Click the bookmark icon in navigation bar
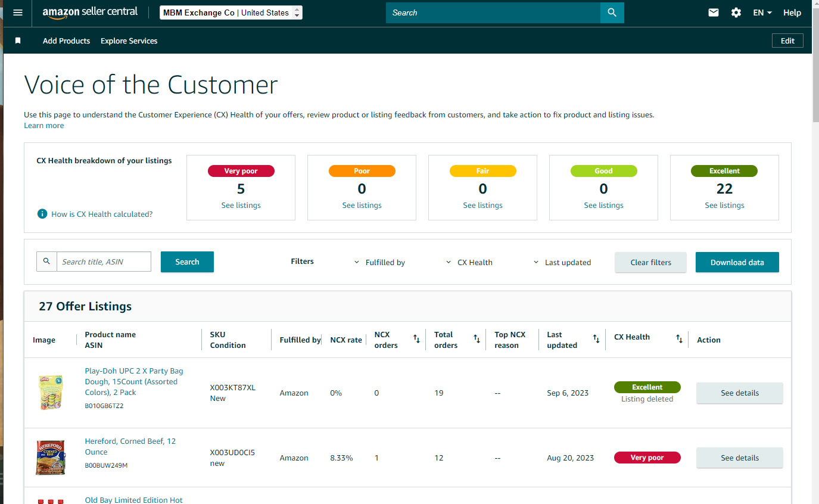 [x=18, y=41]
